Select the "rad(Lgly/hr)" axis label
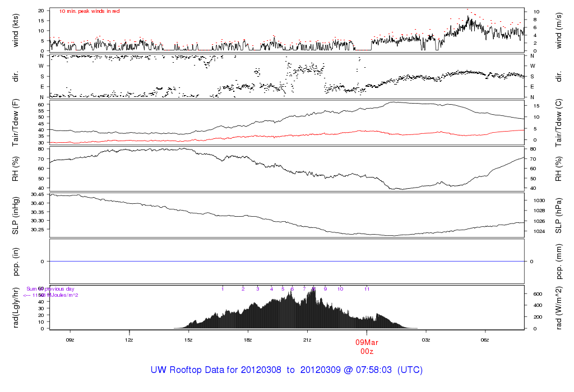Viewport: 574px width, 392px height. pos(15,307)
